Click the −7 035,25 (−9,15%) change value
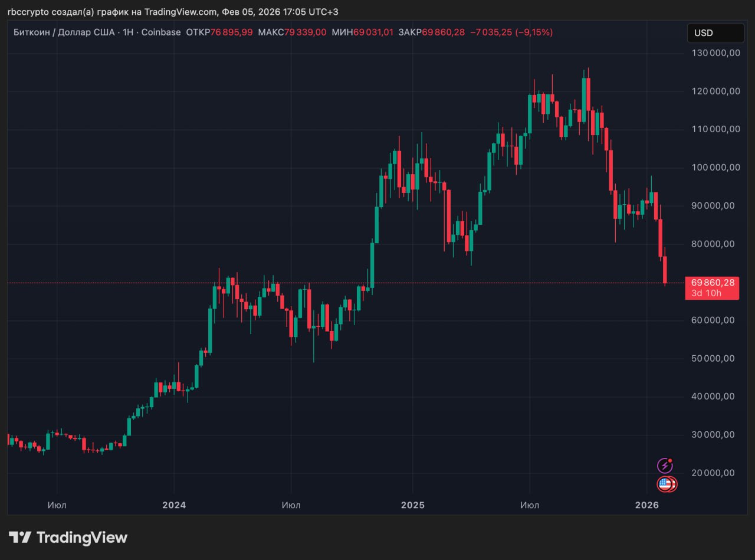This screenshot has width=755, height=560. [511, 32]
